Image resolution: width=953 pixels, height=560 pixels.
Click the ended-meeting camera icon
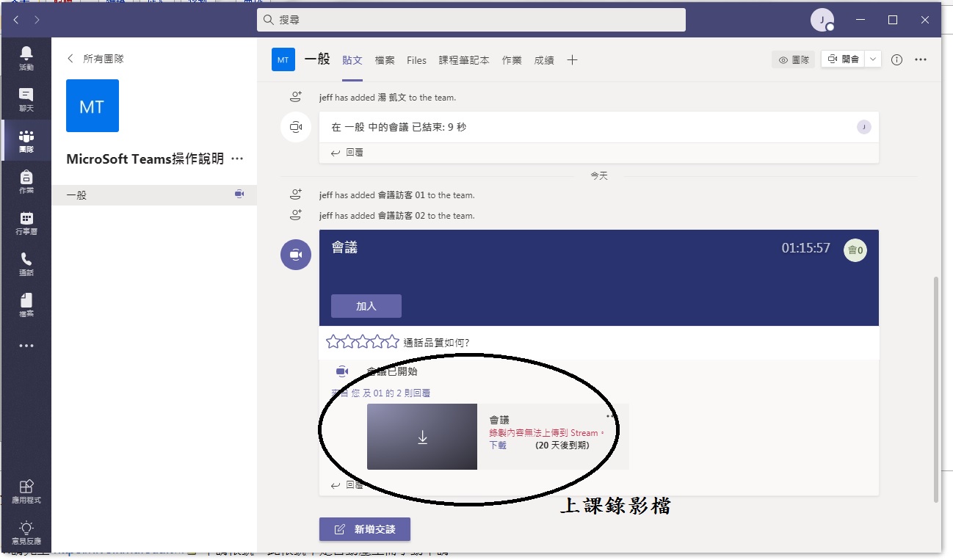pos(296,127)
